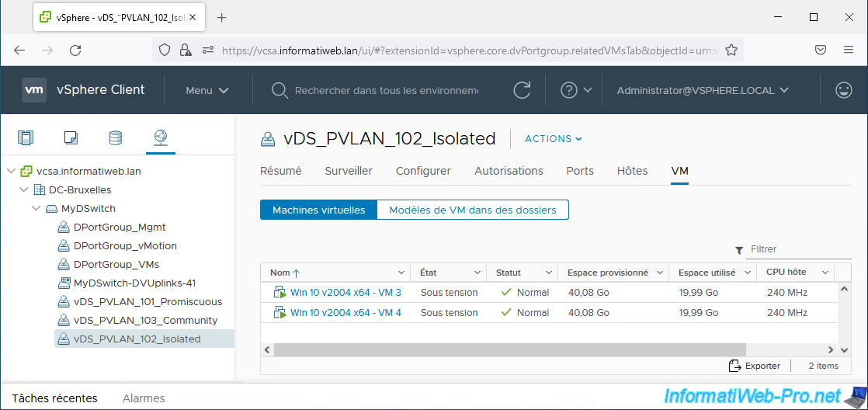Click the browser forward arrow

pyautogui.click(x=47, y=50)
